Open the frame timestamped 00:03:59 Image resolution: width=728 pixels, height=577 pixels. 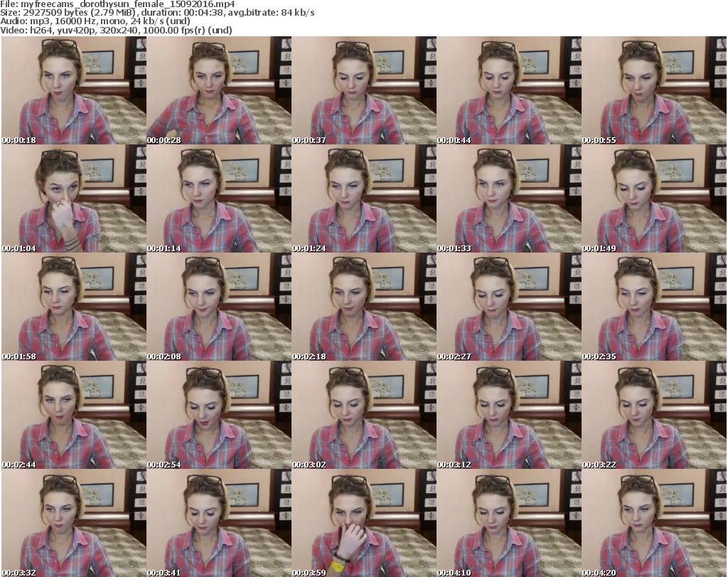tap(363, 523)
